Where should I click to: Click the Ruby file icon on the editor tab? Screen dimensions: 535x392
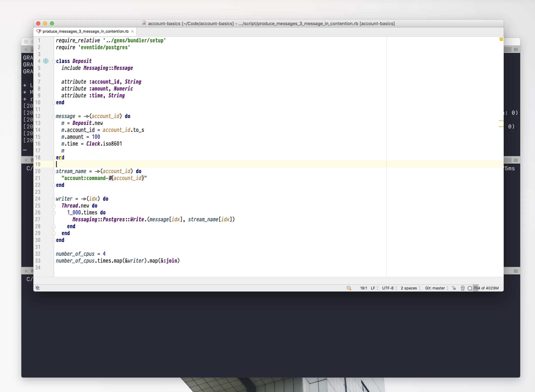point(39,31)
